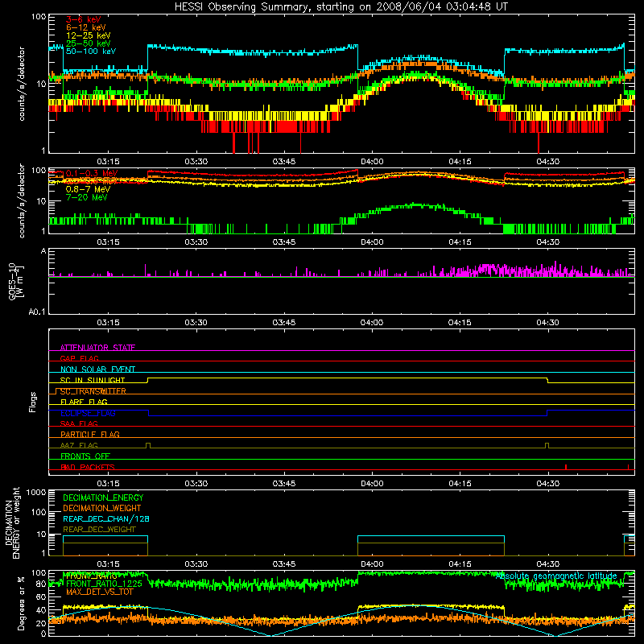Click 03:45 tick label under top keV panel
Viewport: 644px width, 644px height.
pos(284,162)
